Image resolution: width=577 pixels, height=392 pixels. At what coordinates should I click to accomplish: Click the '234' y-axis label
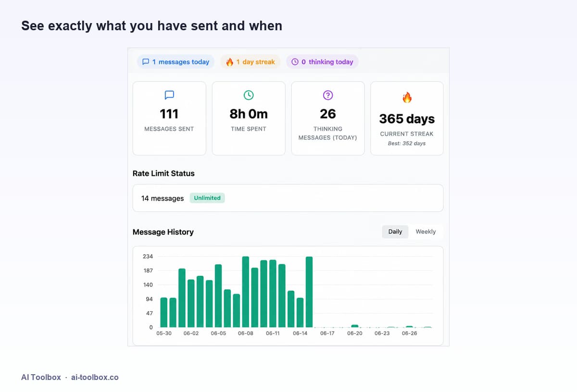click(148, 257)
